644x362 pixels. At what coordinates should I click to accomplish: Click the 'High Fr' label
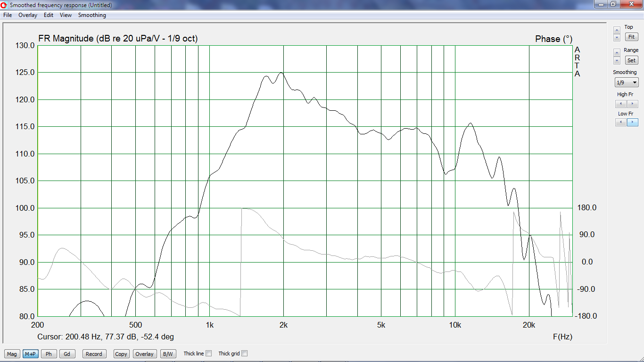626,94
